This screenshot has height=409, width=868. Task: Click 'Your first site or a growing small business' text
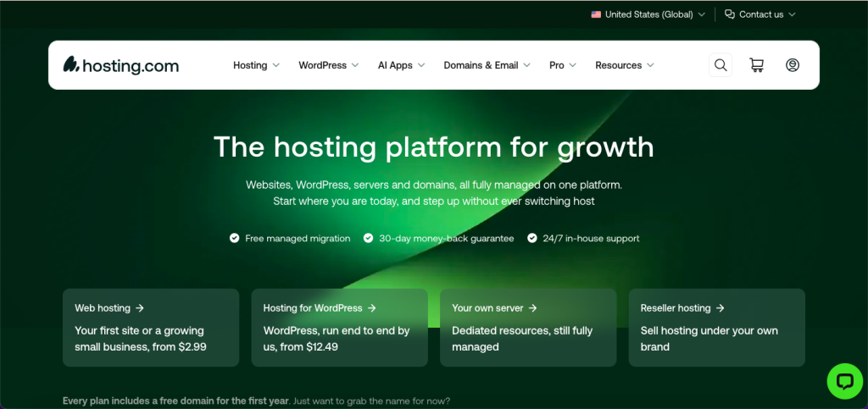[x=141, y=339]
